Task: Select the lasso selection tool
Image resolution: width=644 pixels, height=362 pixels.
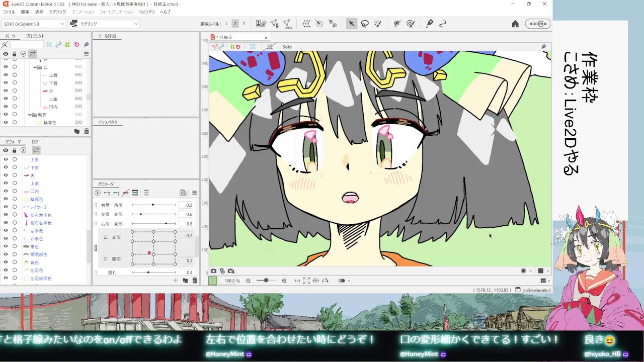Action: [x=365, y=24]
